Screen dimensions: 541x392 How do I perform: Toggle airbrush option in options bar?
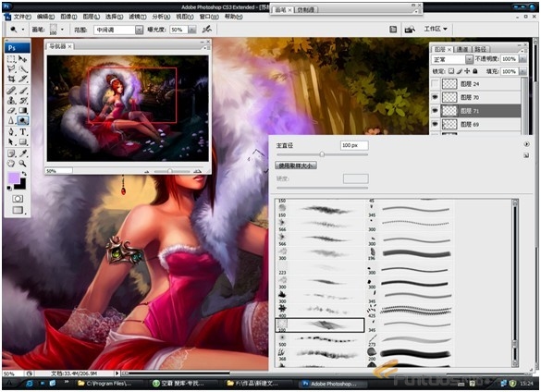(x=206, y=30)
